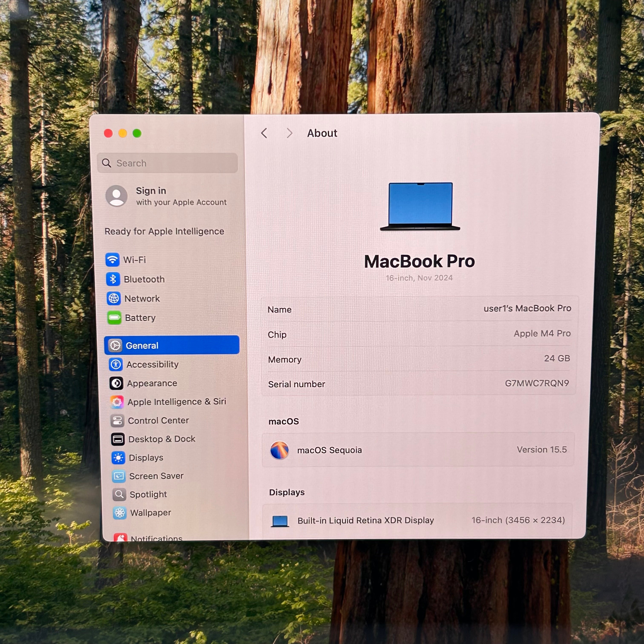Select the Network globe icon
644x644 pixels.
coord(114,298)
